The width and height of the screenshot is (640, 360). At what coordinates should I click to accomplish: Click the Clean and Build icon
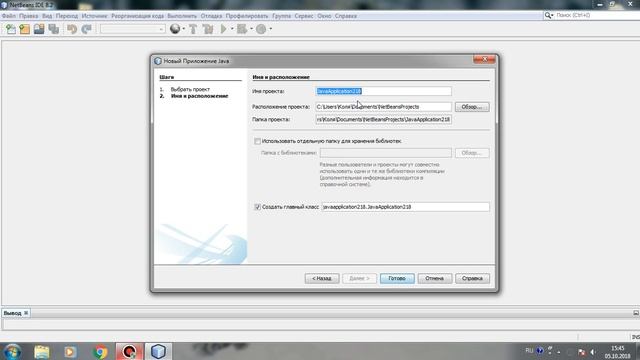pyautogui.click(x=208, y=29)
